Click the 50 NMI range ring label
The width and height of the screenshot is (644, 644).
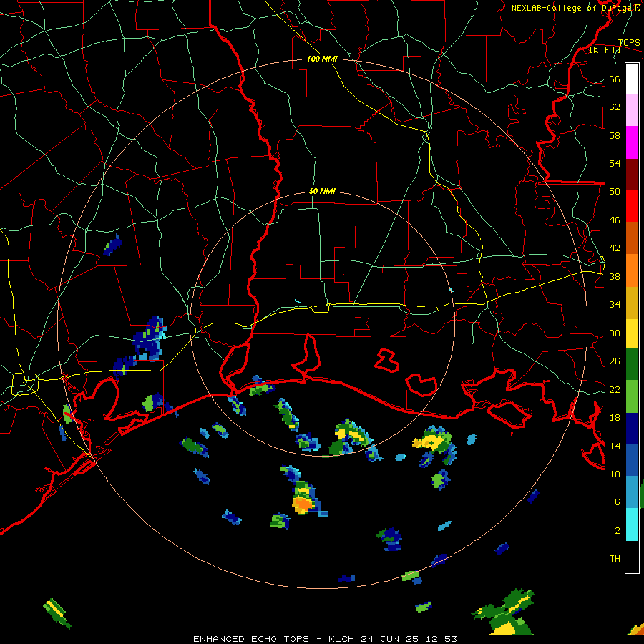(x=322, y=191)
